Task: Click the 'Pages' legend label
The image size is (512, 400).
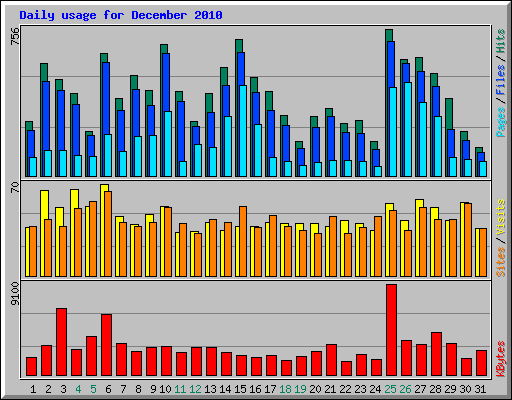Action: [501, 122]
